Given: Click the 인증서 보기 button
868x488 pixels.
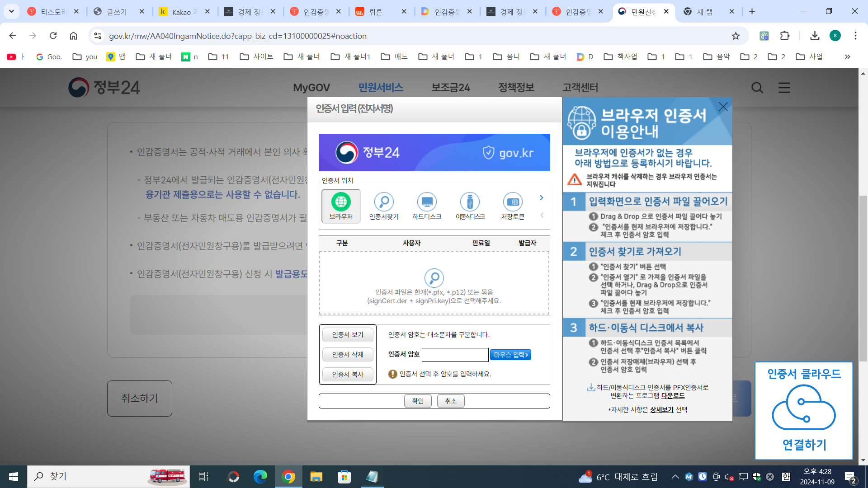Looking at the screenshot, I should point(348,335).
